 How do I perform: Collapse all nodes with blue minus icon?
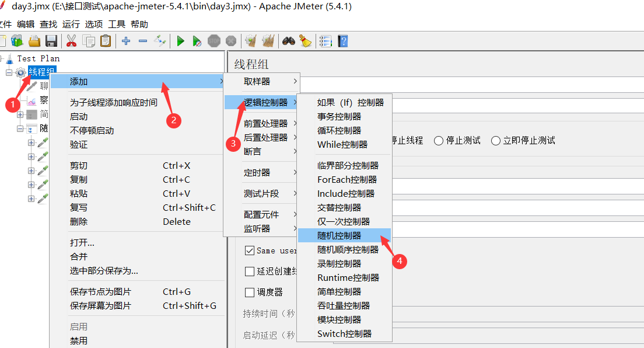(143, 41)
